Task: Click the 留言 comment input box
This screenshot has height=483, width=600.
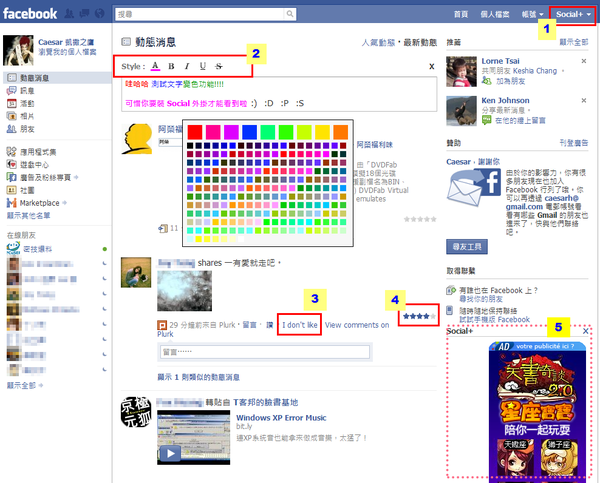Action: point(265,352)
